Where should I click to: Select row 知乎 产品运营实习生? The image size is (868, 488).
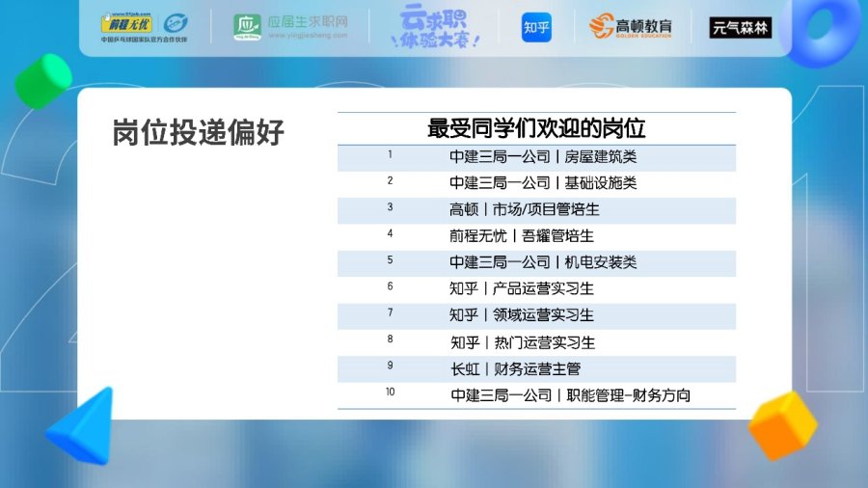coord(536,288)
